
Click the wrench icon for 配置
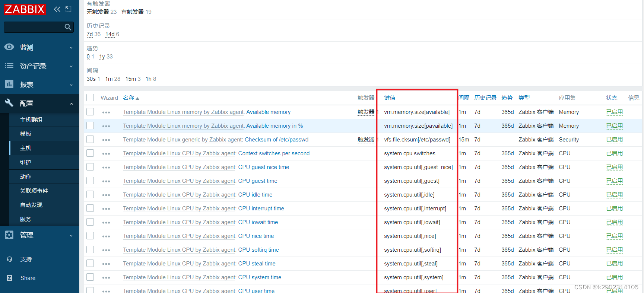9,103
